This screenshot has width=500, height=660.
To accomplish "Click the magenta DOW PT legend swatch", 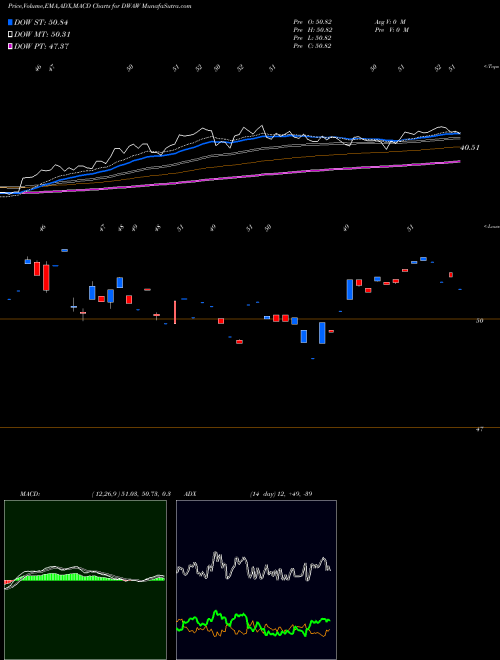I will click(10, 46).
